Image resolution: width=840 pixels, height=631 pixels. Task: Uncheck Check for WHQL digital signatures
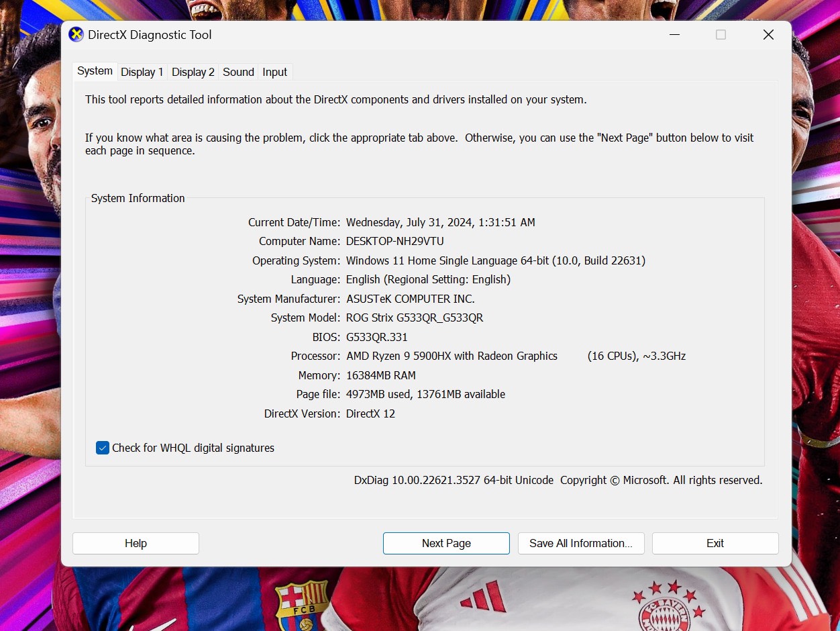pos(103,448)
